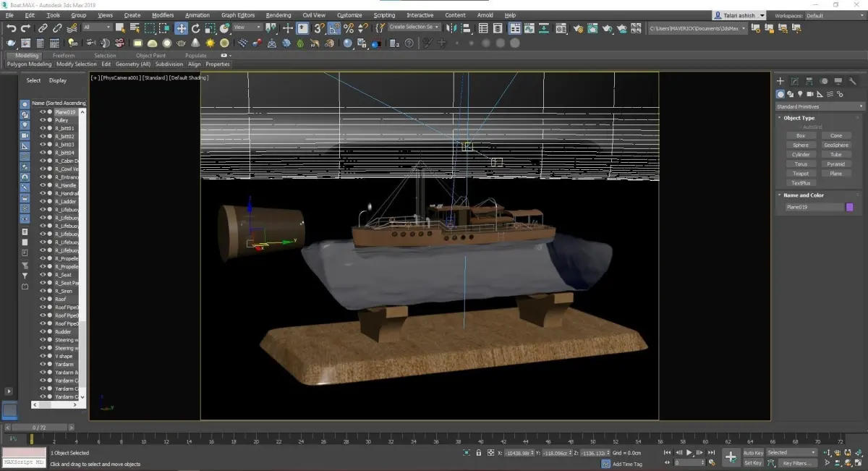Click the Mirror tool icon

(x=451, y=28)
